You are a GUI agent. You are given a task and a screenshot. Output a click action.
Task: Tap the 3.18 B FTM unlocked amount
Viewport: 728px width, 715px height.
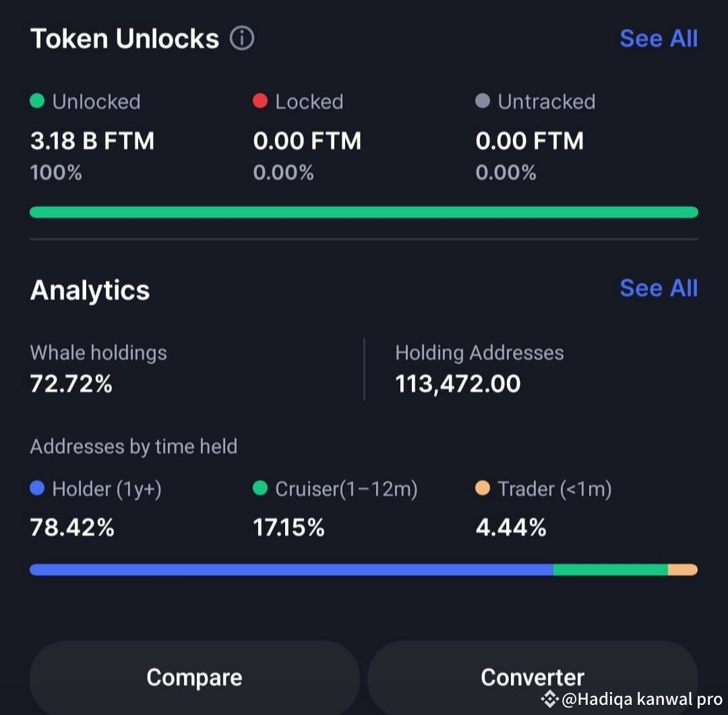coord(92,141)
